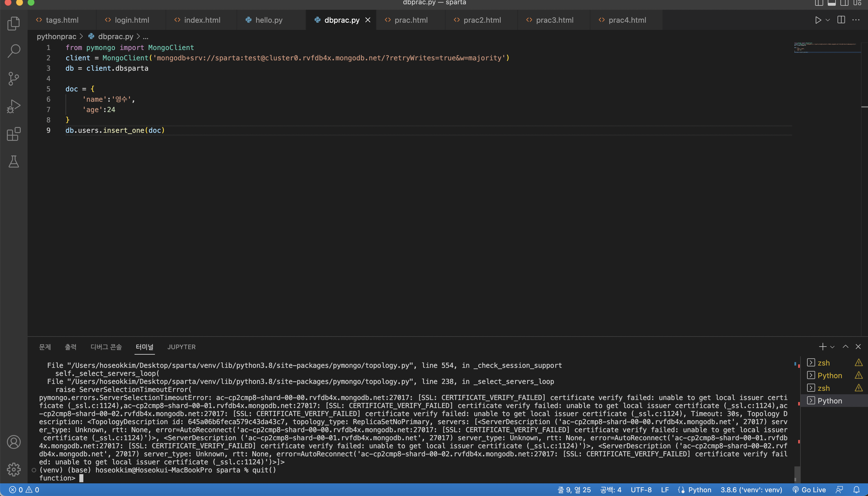Image resolution: width=868 pixels, height=496 pixels.
Task: Create a new terminal with the plus icon
Action: click(822, 347)
